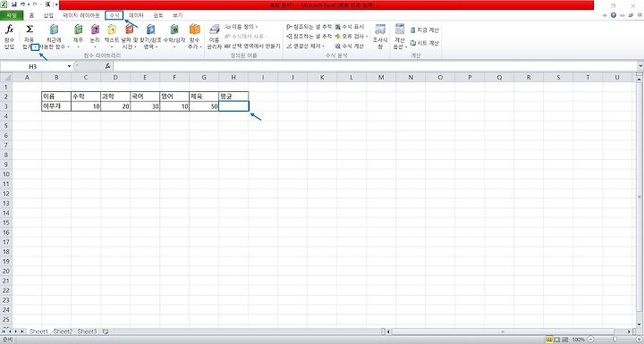
Task: Click the fx button beside formula bar
Action: tap(107, 66)
